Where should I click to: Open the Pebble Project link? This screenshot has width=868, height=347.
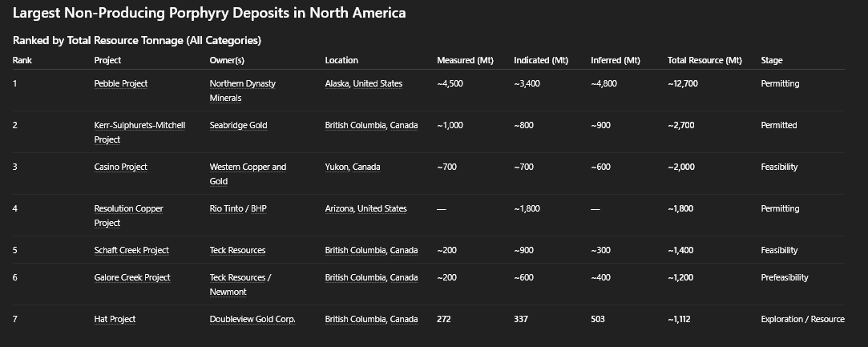coord(121,83)
